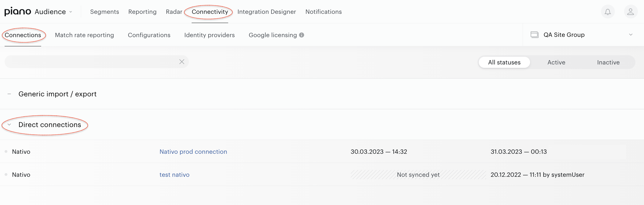Expand the Generic import / export section
The width and height of the screenshot is (644, 205).
9,94
